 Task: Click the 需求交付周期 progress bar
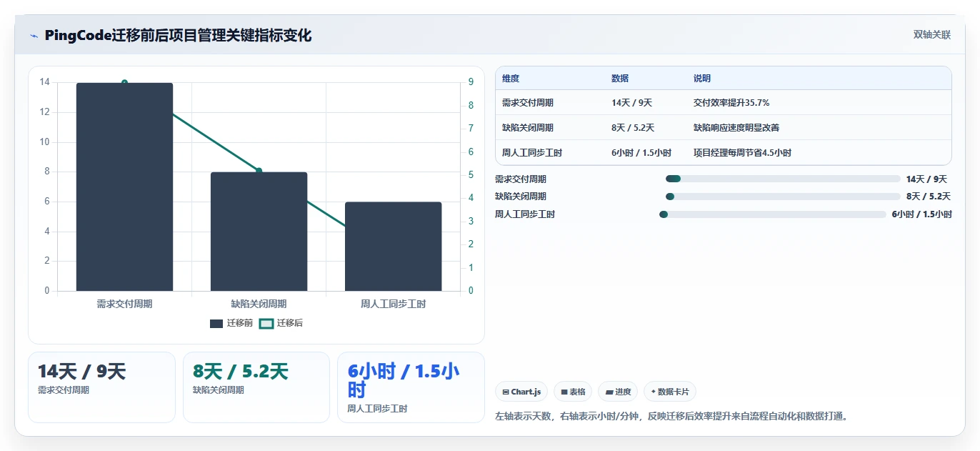tap(783, 179)
